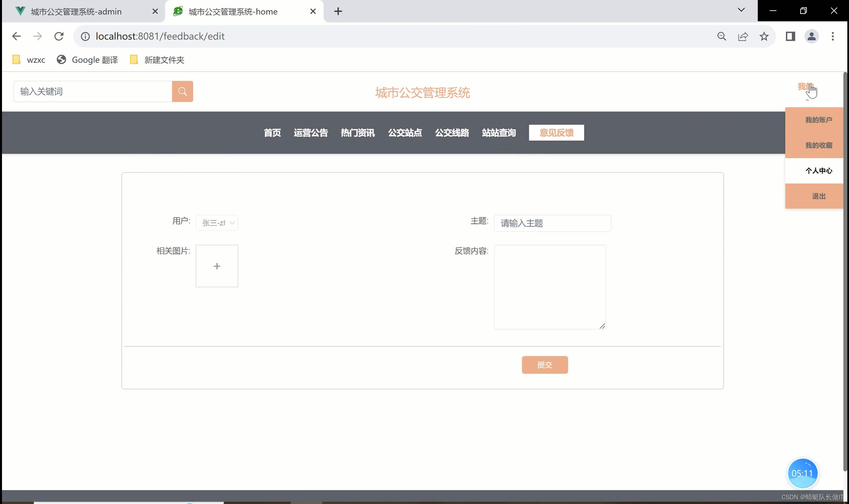Image resolution: width=849 pixels, height=504 pixels.
Task: Open Chrome profile avatar icon
Action: tap(811, 36)
